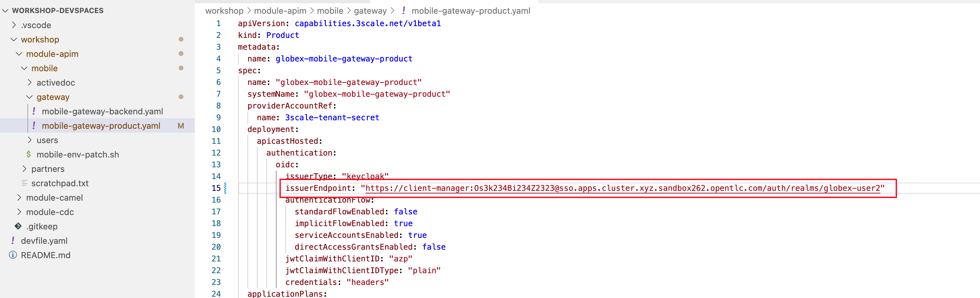Place cursor on kind value Product

pyautogui.click(x=283, y=35)
